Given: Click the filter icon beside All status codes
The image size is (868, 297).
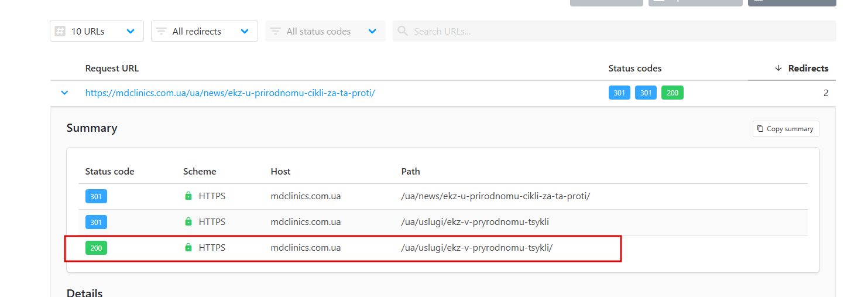Looking at the screenshot, I should 275,32.
